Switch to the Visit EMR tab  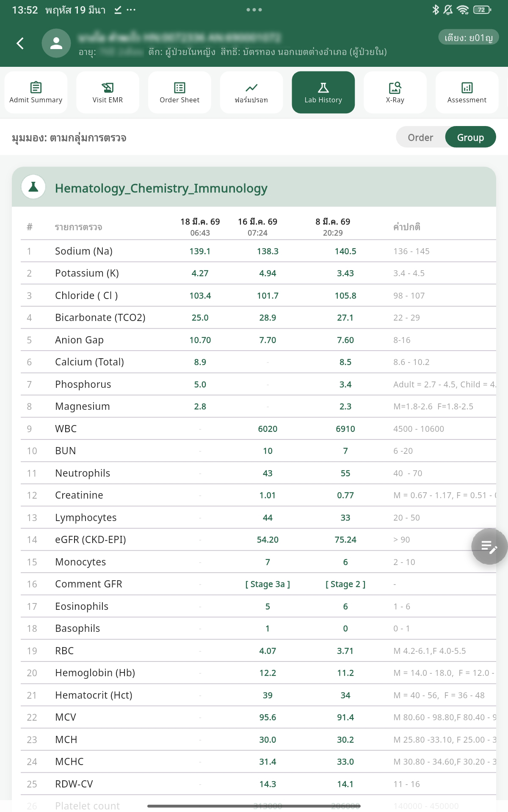pos(108,92)
